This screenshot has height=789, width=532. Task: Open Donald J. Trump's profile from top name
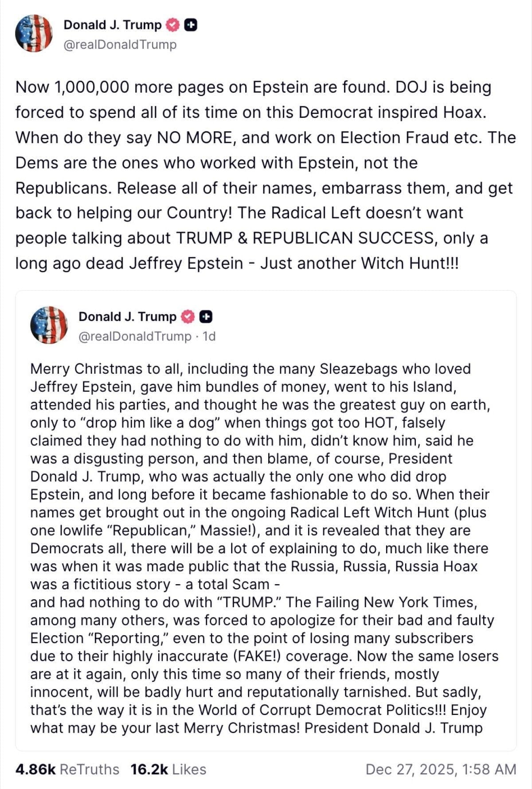pos(113,25)
